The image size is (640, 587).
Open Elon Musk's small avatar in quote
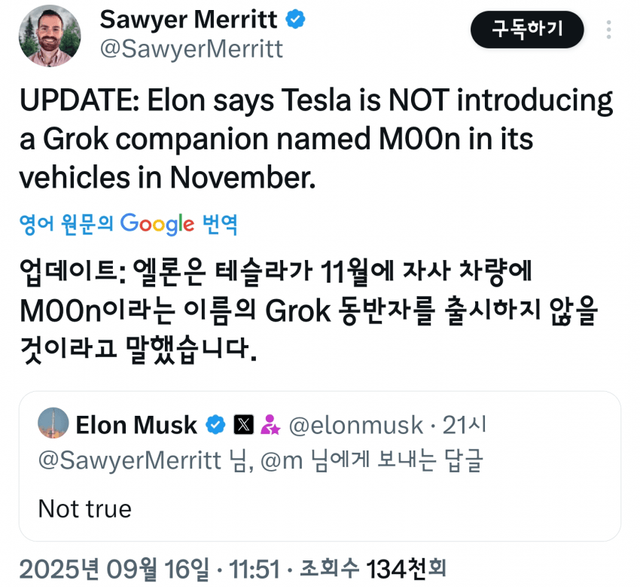(53, 423)
